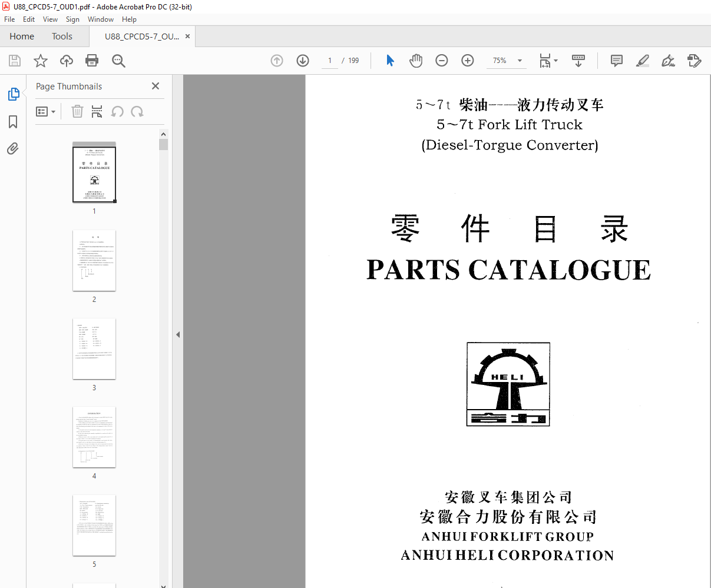Select page 2 thumbnail
The width and height of the screenshot is (711, 588).
(x=94, y=261)
